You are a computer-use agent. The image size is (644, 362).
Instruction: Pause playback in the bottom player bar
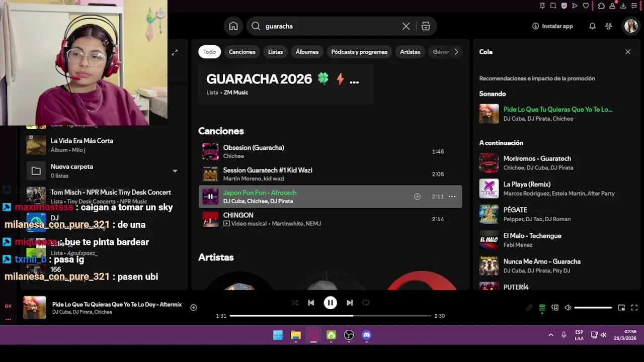(x=330, y=303)
